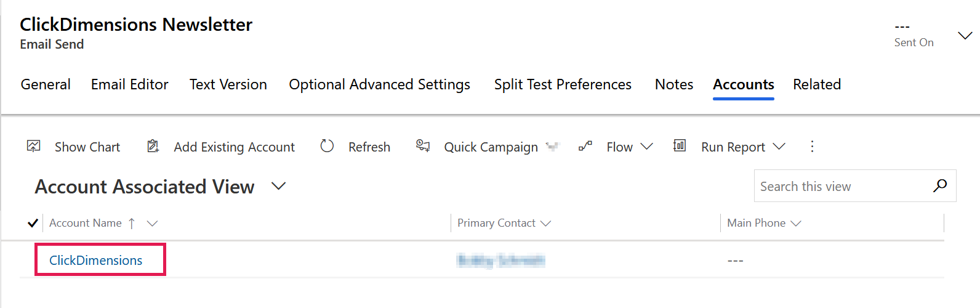Expand the header chevron near Sent On
Image resolution: width=980 pixels, height=308 pixels.
965,36
